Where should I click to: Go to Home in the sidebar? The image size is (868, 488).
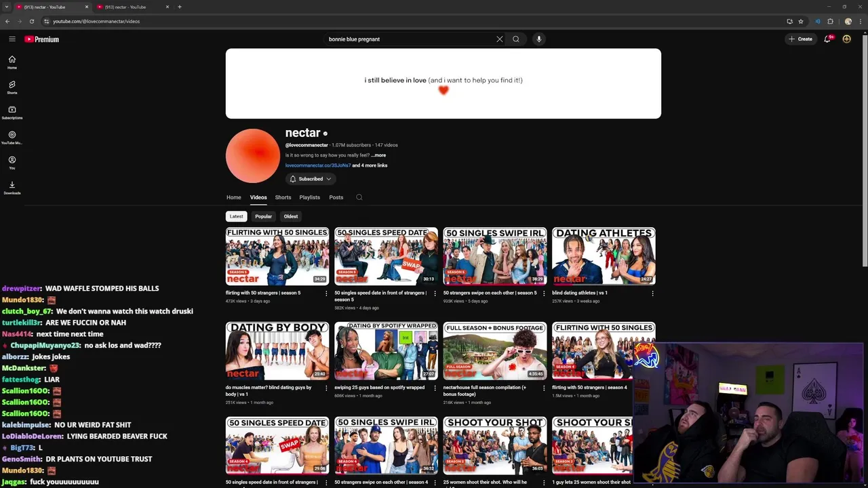tap(12, 62)
